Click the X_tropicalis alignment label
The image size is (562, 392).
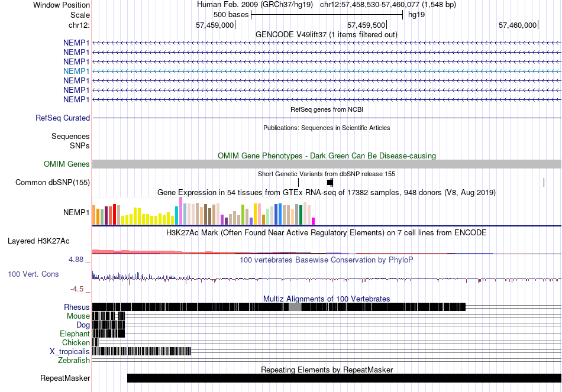click(70, 352)
